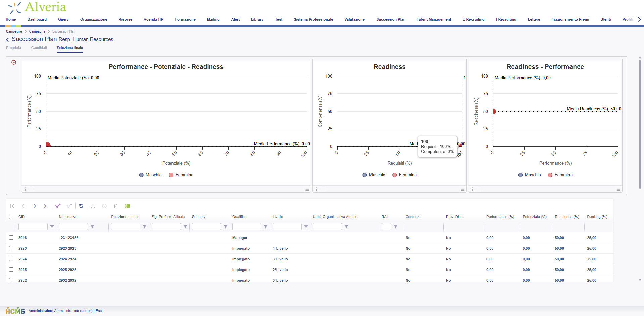Open the Nominativo column filter dropdown
Image resolution: width=644 pixels, height=316 pixels.
tap(92, 227)
